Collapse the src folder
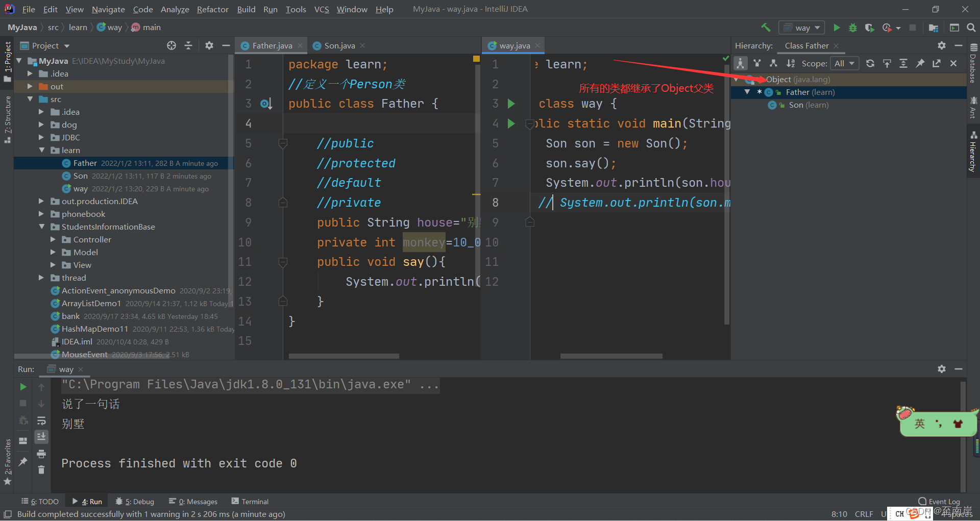The image size is (980, 521). click(x=30, y=99)
